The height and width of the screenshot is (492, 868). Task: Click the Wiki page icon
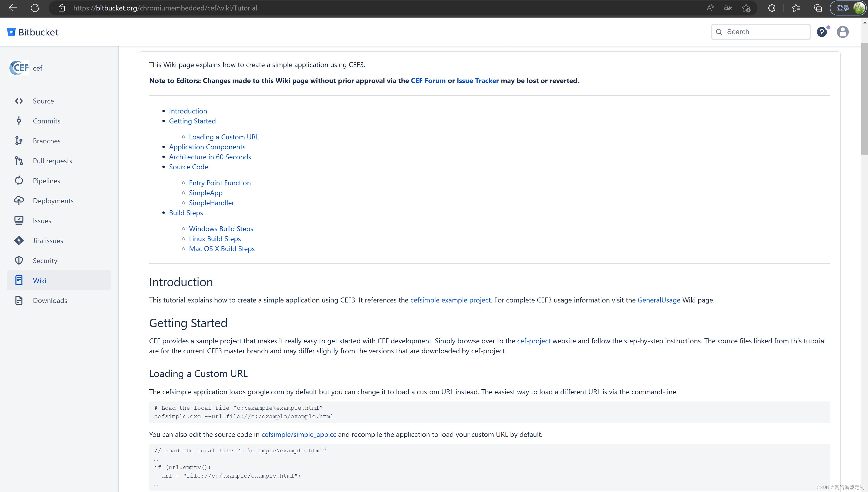coord(19,281)
